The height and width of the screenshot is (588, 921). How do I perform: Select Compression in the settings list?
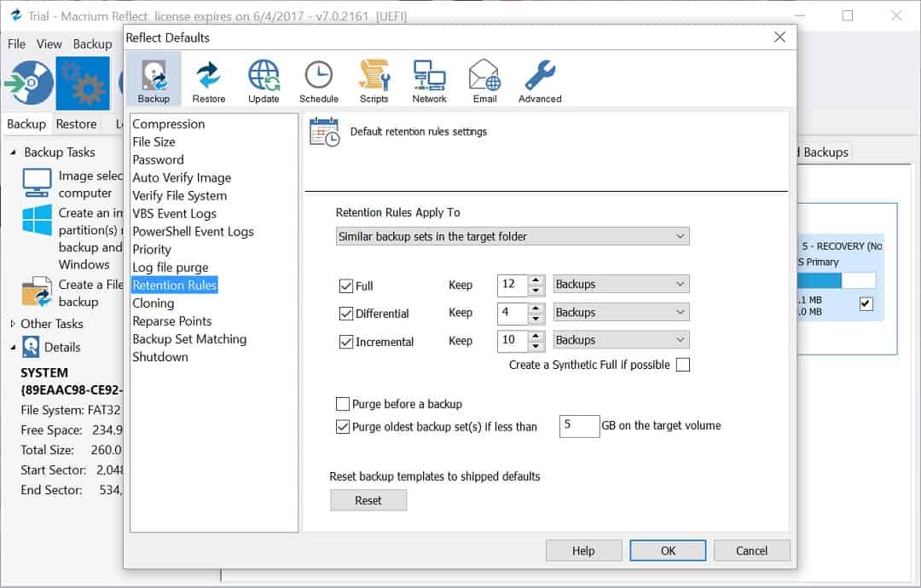pyautogui.click(x=169, y=124)
